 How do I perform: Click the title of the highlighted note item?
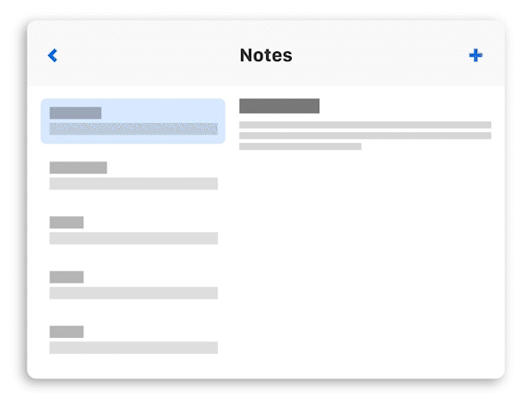coord(75,113)
